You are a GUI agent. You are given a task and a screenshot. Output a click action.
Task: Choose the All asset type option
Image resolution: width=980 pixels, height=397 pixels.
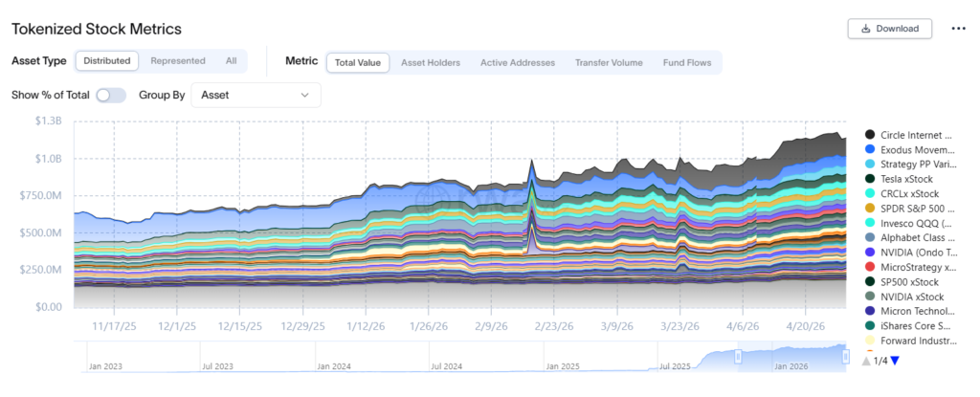coord(232,61)
